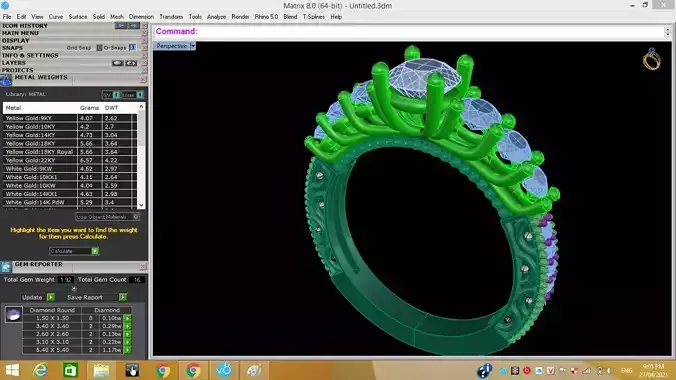This screenshot has height=380, width=676.
Task: Expand the Projects section
Action: pos(18,70)
